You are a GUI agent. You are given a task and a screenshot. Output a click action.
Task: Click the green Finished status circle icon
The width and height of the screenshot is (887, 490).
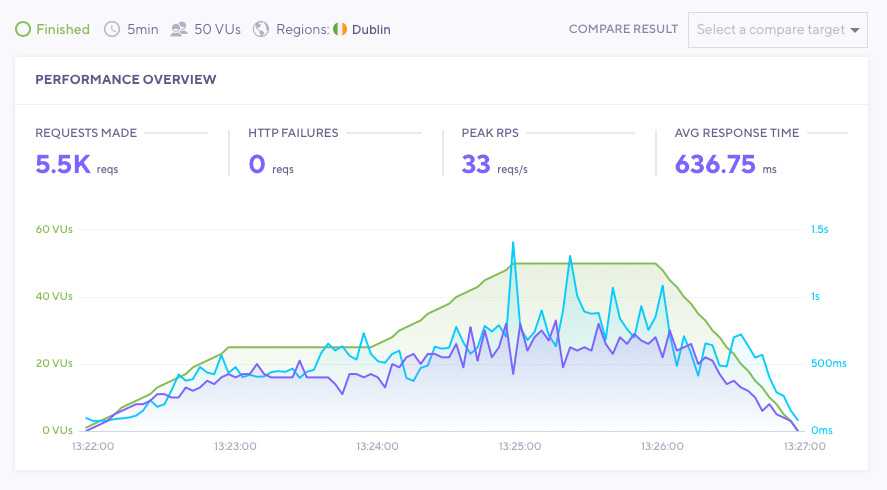click(23, 29)
